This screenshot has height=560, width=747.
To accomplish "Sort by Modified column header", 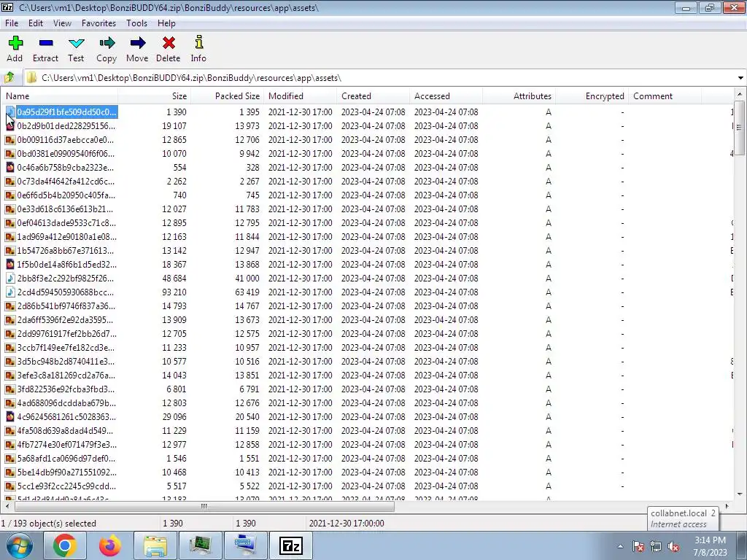I will pos(300,96).
